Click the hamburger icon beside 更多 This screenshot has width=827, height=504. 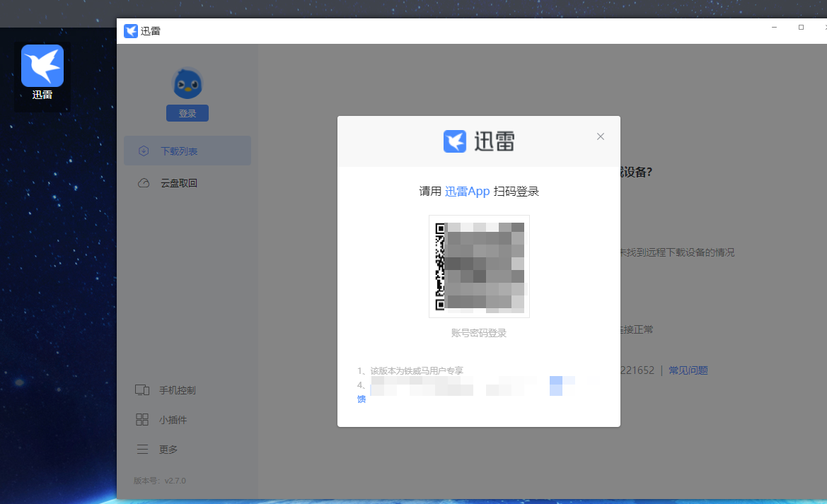[142, 449]
